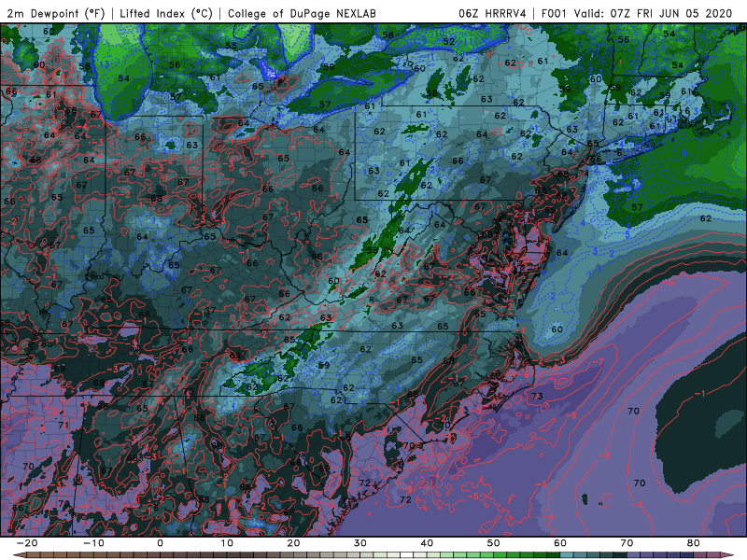Click the "06Z HRRRV4" model run label
This screenshot has width=747, height=560.
[x=492, y=13]
